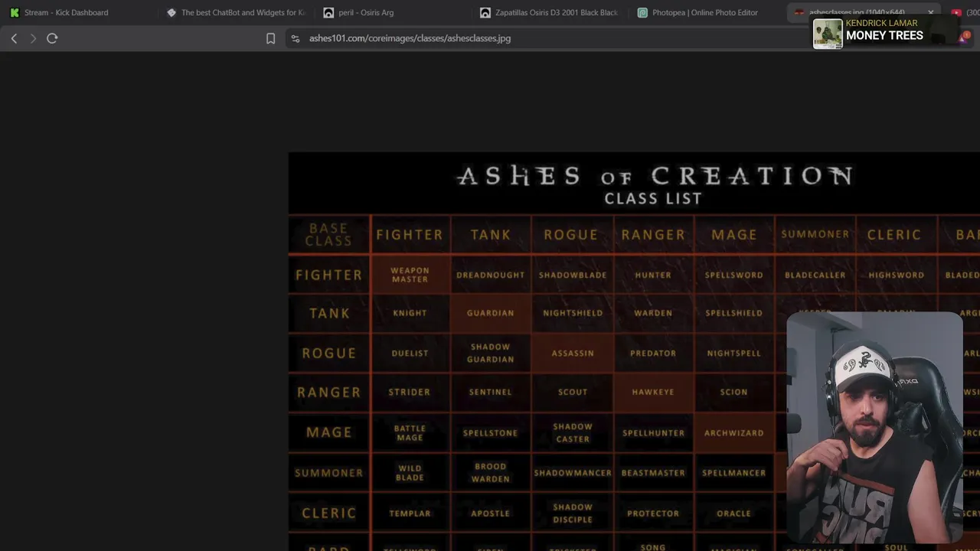The image size is (980, 551).
Task: Click the GUARDIAN cell in Tank row
Action: click(x=491, y=313)
